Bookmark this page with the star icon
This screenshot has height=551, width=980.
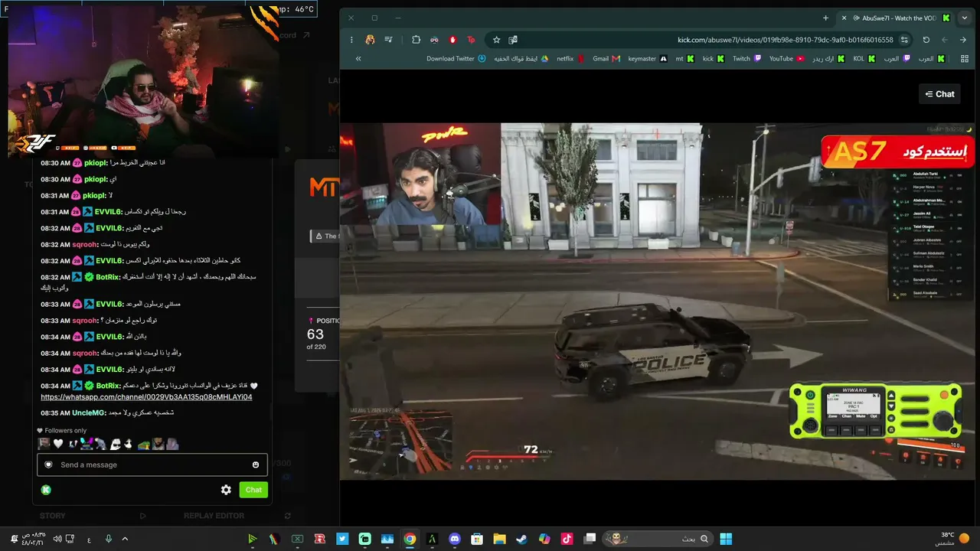click(496, 40)
